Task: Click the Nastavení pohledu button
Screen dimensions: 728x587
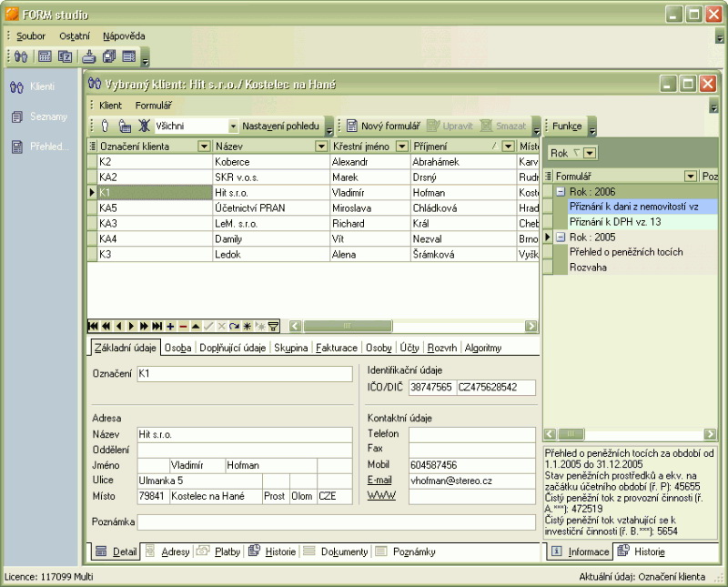Action: click(x=280, y=127)
